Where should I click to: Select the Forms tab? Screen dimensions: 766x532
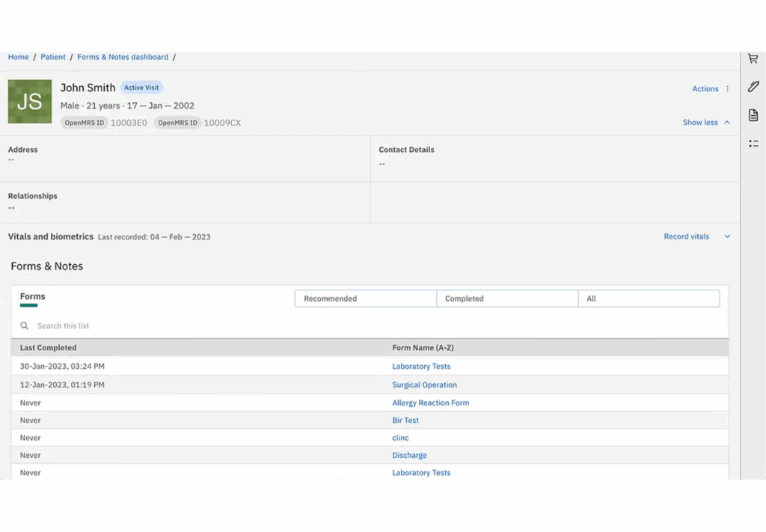pos(32,297)
